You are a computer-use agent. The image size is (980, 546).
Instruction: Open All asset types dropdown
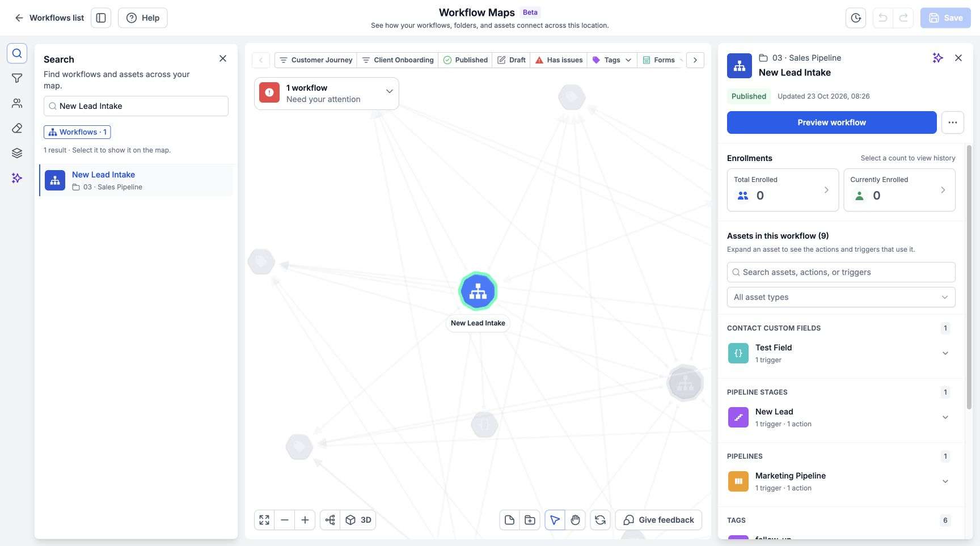841,297
